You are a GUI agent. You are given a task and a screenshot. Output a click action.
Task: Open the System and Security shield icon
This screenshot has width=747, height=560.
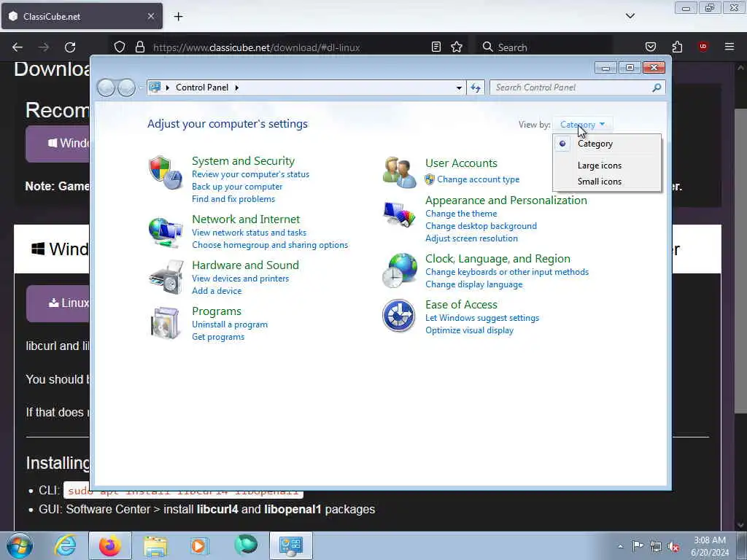tap(165, 172)
